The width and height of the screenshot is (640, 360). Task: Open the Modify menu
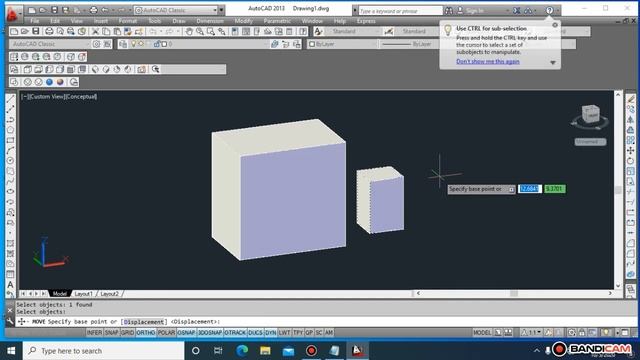[243, 21]
